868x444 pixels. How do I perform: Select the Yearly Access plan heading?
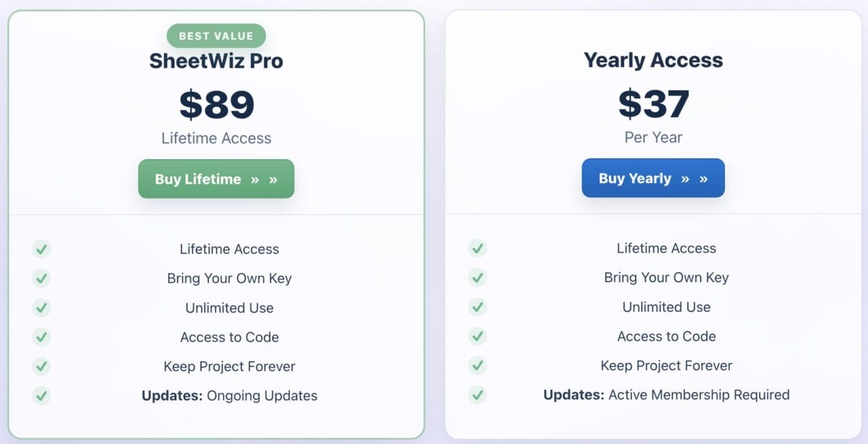[x=653, y=60]
